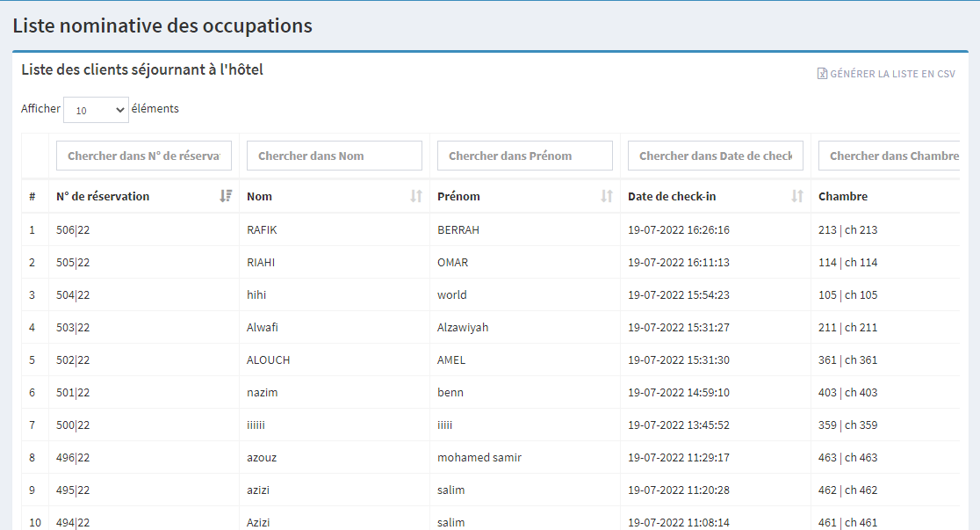
Task: Click check-in date 19-07-2022 14:59:10
Action: (679, 393)
